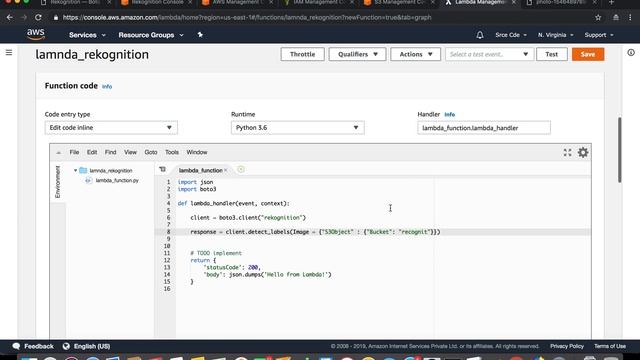Open the info panel circle icon
The image size is (640, 360).
click(x=631, y=53)
